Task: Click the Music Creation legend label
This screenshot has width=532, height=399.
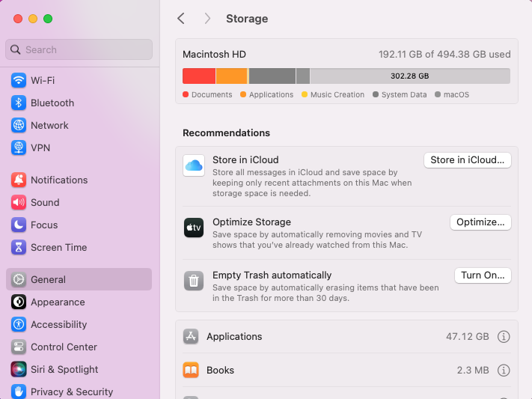Action: [337, 95]
